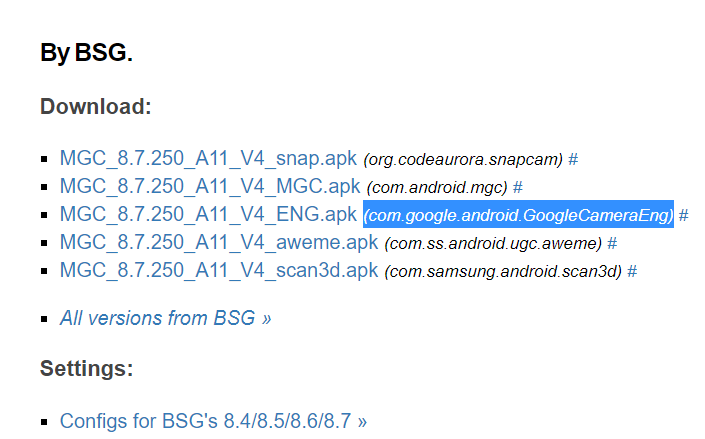Viewport: 705px width, 439px height.
Task: Click the # anchor next to com.ss.android.ugc.aweme
Action: pos(611,243)
